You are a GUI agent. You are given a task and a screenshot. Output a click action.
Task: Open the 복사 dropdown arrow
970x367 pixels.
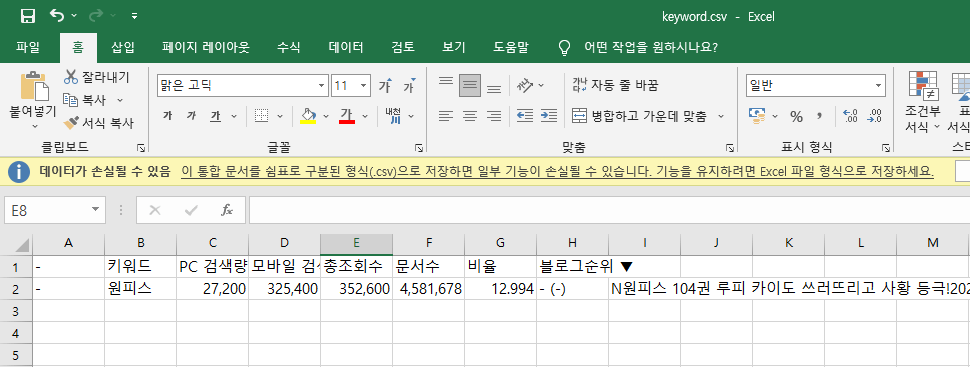click(120, 100)
